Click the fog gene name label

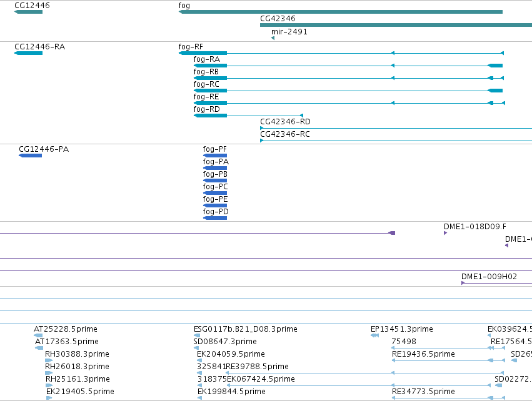tap(184, 6)
